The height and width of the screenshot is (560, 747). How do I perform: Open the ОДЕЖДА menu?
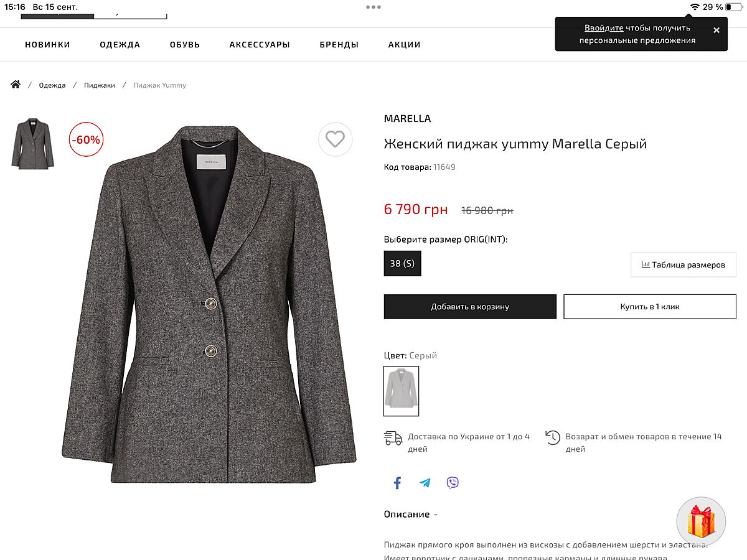(120, 45)
